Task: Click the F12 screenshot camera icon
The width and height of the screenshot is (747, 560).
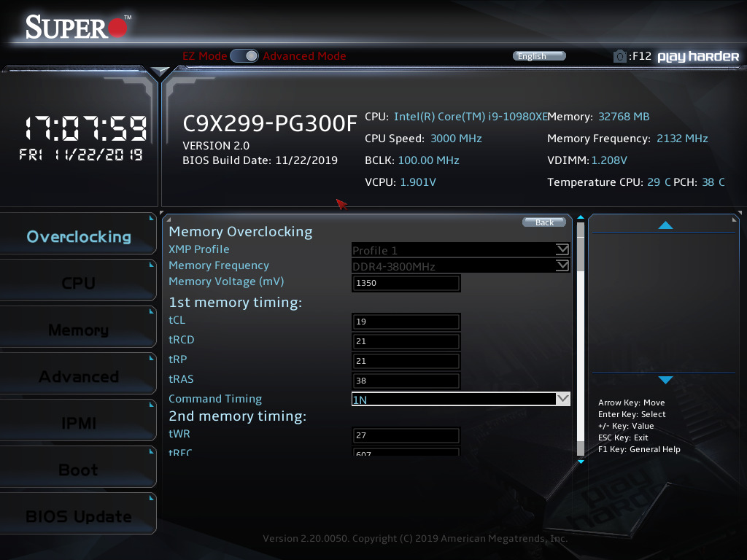Action: (x=619, y=56)
